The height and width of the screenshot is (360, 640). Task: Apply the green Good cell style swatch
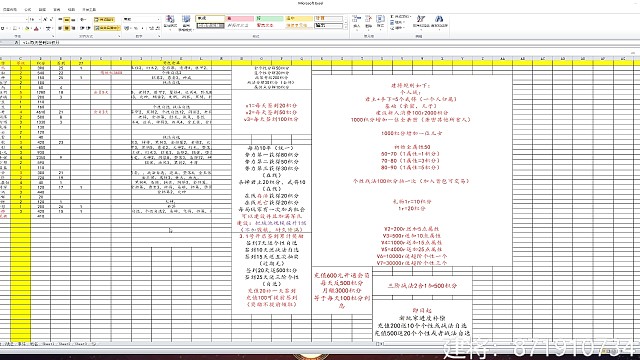pos(269,19)
